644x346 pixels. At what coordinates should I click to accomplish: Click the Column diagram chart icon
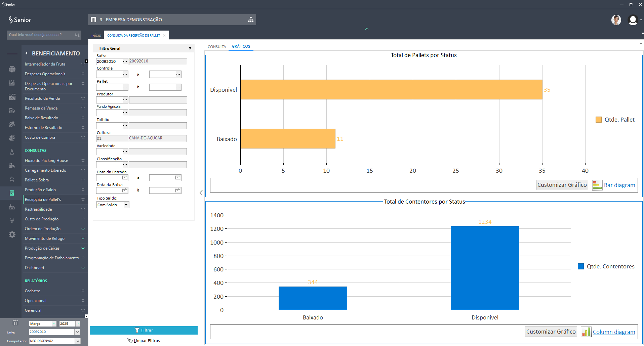tap(586, 332)
